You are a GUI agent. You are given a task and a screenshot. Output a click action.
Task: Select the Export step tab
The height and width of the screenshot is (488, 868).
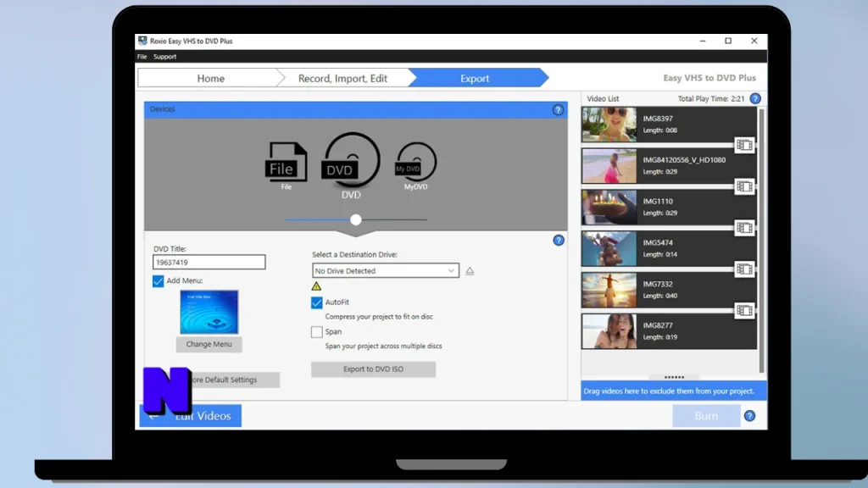coord(475,78)
